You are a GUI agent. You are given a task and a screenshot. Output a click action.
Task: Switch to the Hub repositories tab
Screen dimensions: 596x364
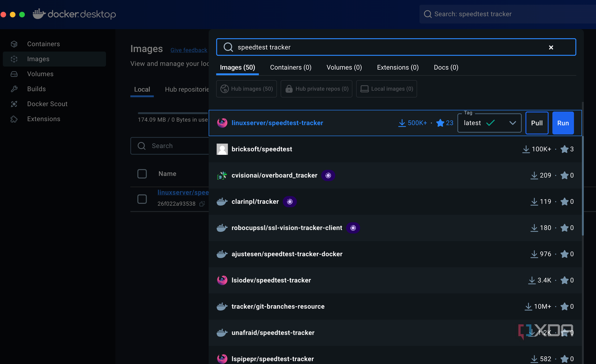187,89
